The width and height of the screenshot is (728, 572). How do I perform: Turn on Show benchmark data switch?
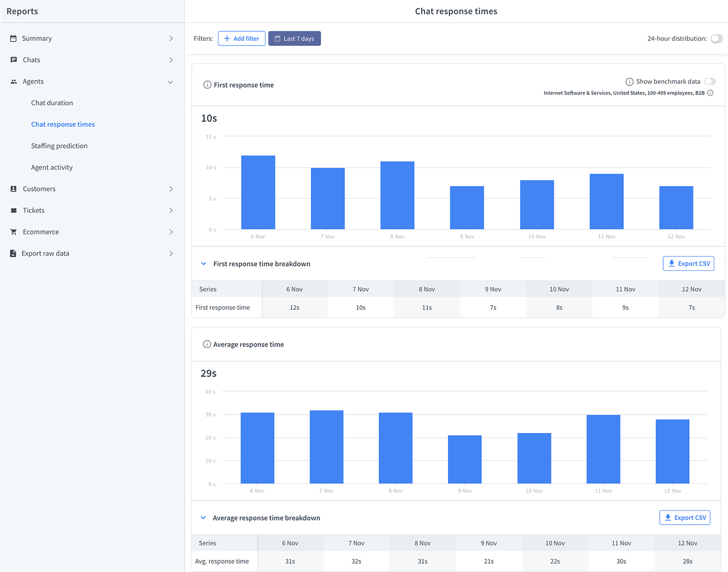pos(710,81)
